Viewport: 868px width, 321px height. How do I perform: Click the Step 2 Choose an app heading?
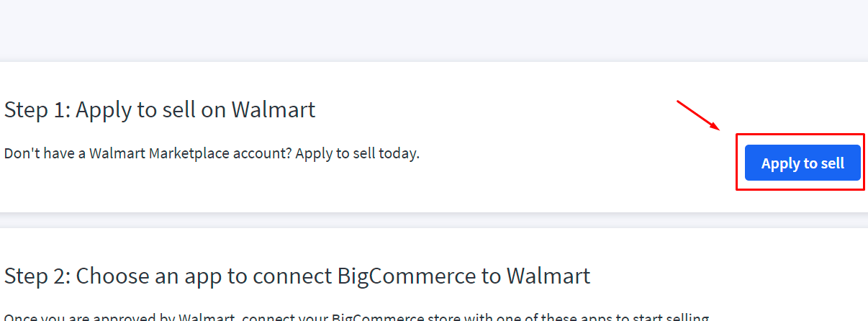pos(297,276)
